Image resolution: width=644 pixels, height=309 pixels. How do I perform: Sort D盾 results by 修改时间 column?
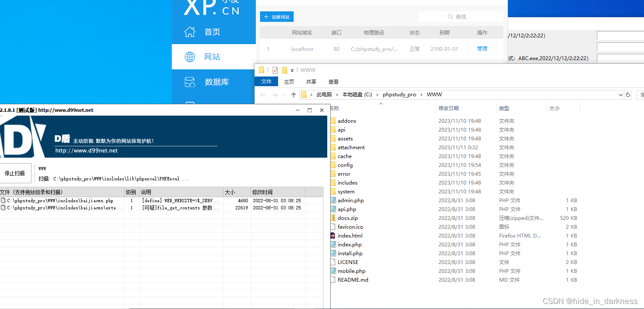(278, 192)
